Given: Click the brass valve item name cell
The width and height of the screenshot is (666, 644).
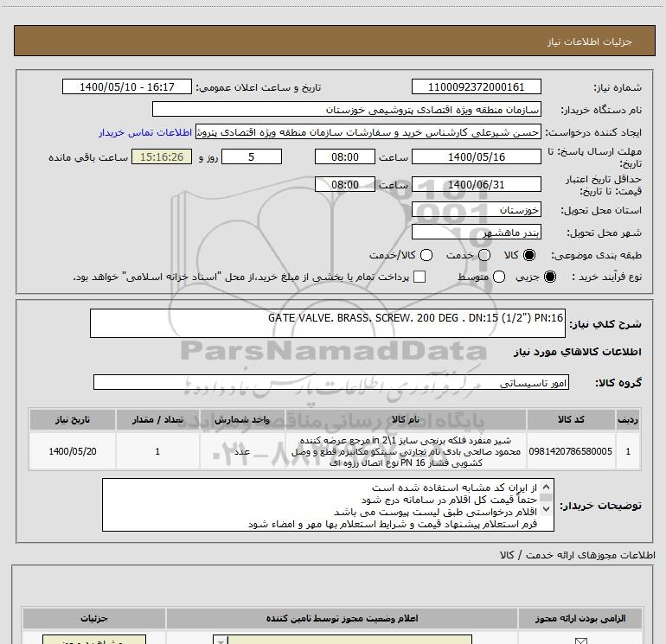Looking at the screenshot, I should click(x=406, y=451).
